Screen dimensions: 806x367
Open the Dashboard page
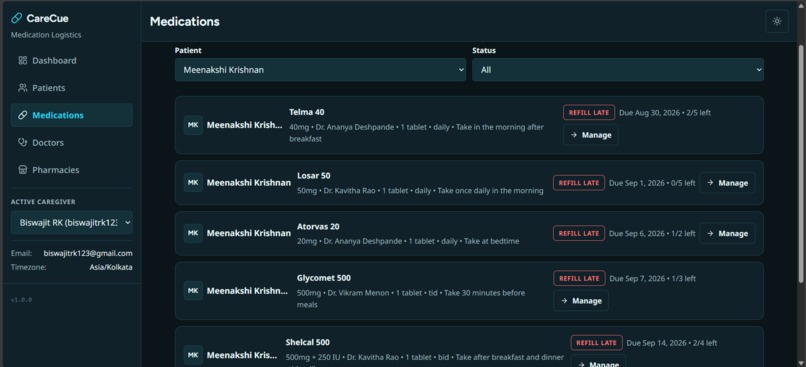71,61
